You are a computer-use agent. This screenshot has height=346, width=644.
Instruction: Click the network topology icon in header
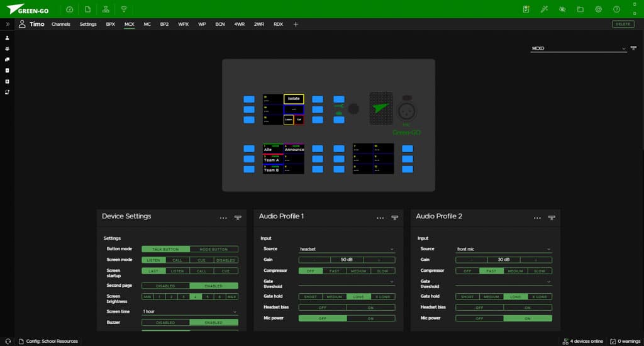(x=106, y=9)
